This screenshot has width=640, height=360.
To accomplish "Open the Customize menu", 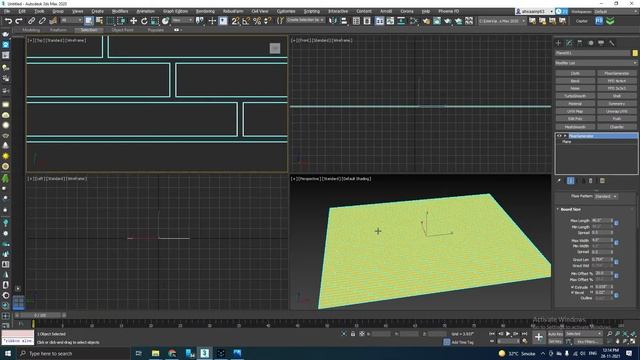I will (286, 11).
